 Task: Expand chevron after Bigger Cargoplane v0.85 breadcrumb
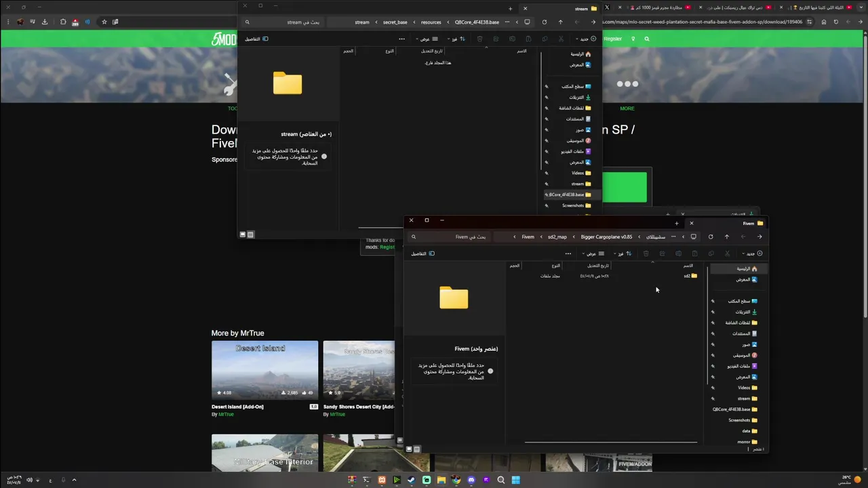point(573,237)
